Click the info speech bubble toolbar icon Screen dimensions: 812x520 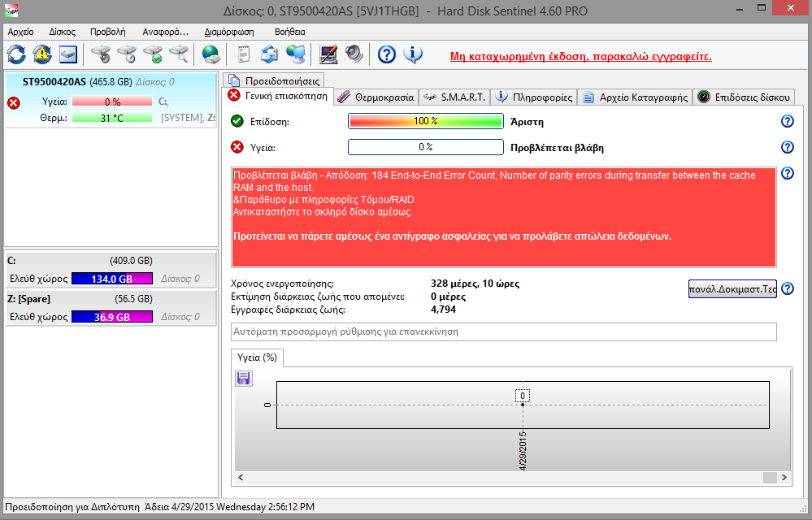point(413,54)
